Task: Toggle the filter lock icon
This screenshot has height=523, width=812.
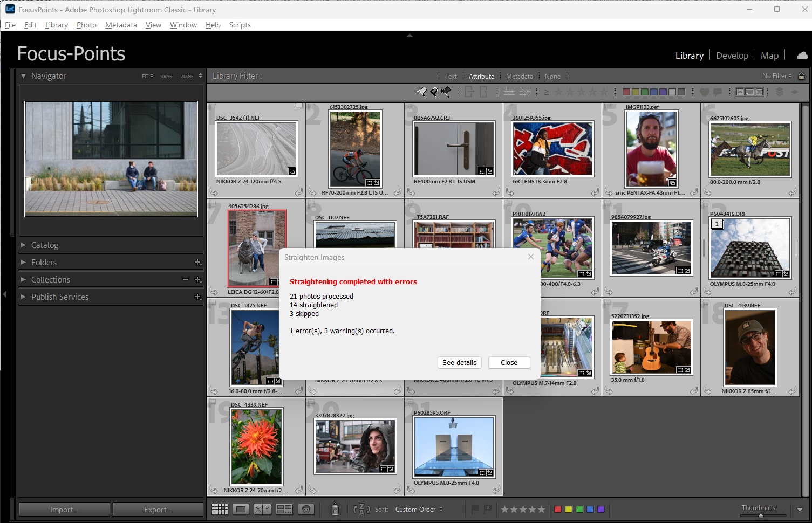Action: pyautogui.click(x=801, y=76)
